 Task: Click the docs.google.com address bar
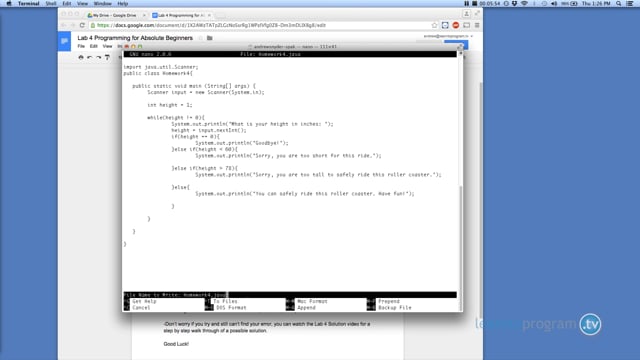click(x=261, y=25)
